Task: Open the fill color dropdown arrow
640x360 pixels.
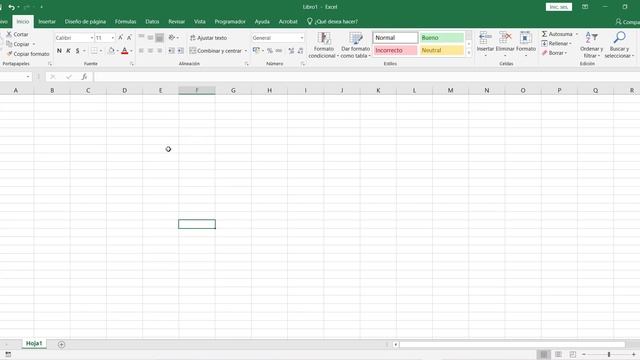Action: [x=118, y=51]
